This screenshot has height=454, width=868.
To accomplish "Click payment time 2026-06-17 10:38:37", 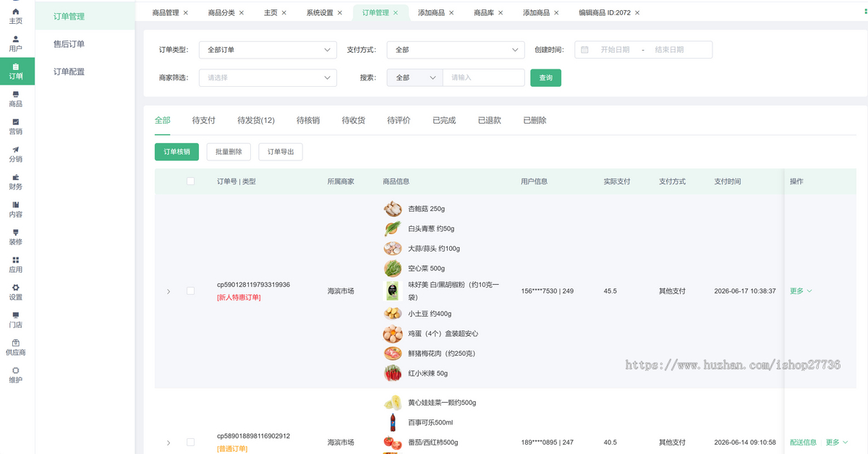I will [745, 291].
